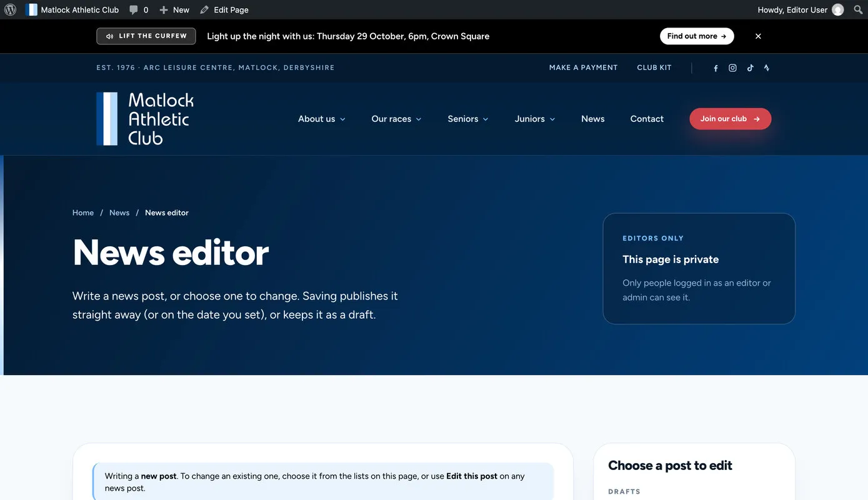The width and height of the screenshot is (868, 500).
Task: Click the 'EDITORS ONLY' label
Action: [653, 238]
